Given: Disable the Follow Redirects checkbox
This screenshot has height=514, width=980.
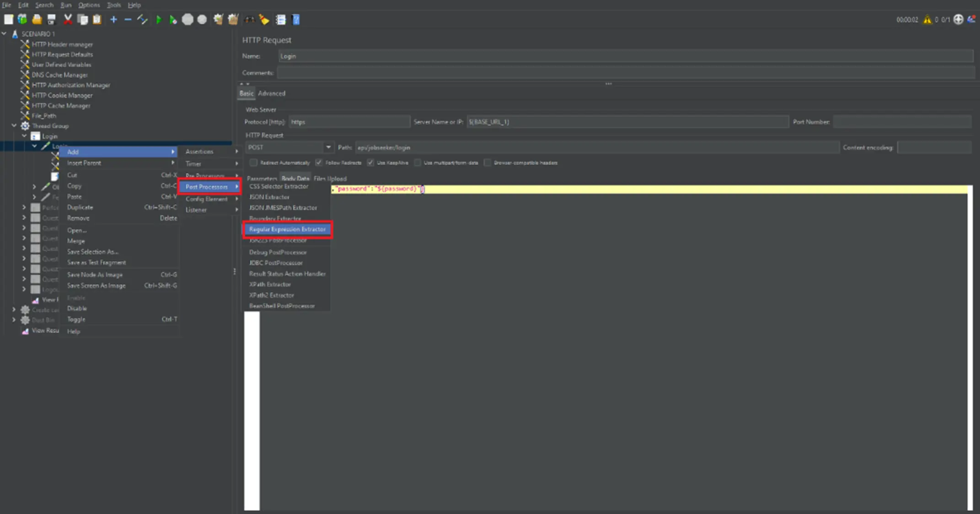Looking at the screenshot, I should 319,162.
